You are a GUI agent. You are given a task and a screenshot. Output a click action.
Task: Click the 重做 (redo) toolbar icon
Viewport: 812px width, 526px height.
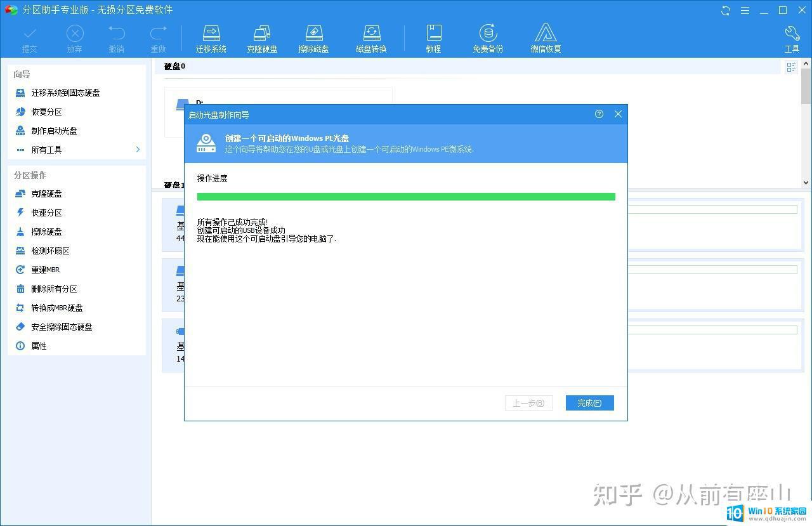coord(158,39)
